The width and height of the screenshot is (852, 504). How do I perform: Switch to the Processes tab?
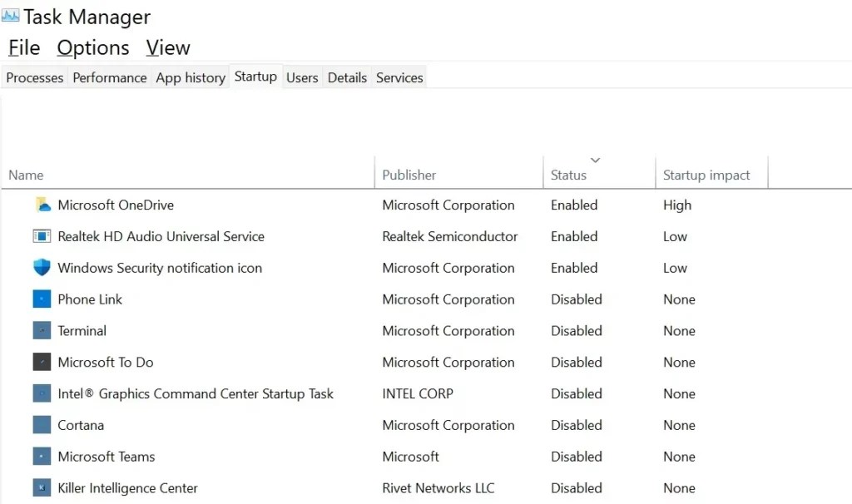click(x=34, y=77)
